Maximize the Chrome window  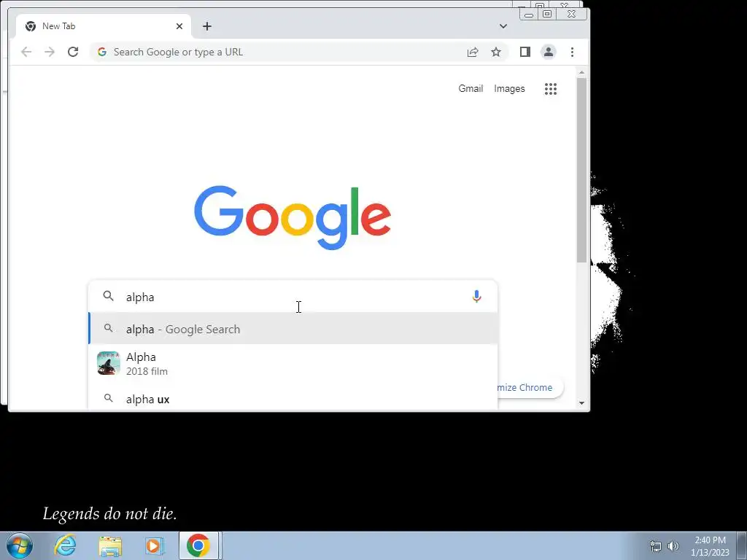pos(547,15)
